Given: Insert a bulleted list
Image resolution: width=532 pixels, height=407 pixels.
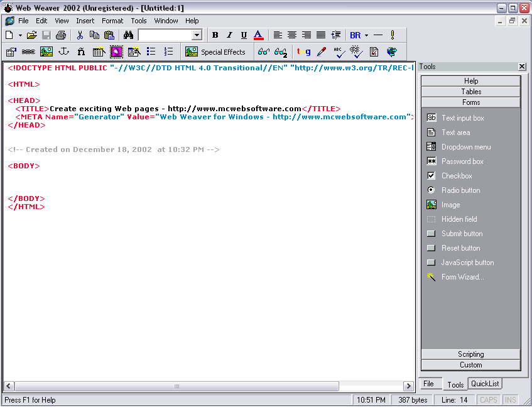Looking at the screenshot, I should (151, 52).
